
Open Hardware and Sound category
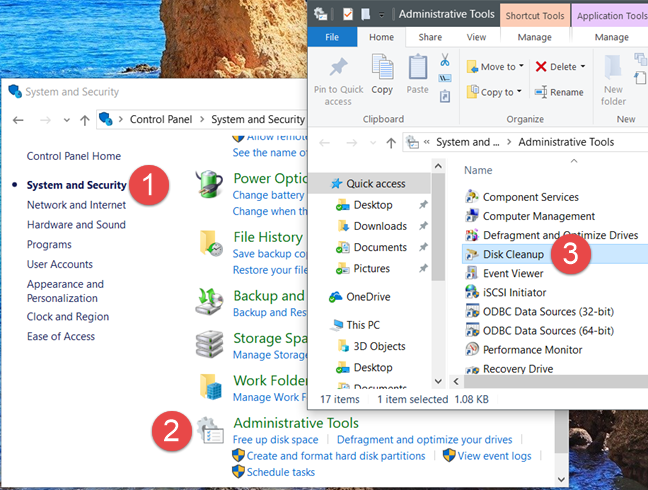click(76, 225)
